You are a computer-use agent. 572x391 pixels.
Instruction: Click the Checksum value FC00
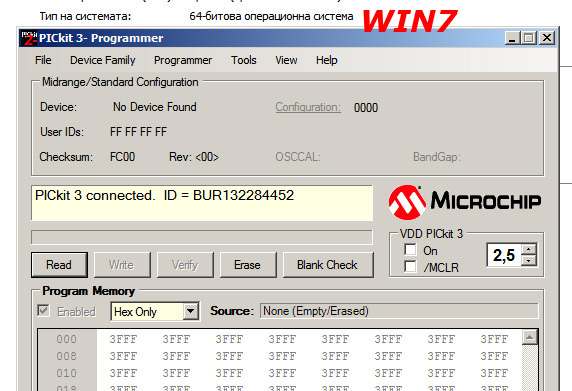(123, 157)
